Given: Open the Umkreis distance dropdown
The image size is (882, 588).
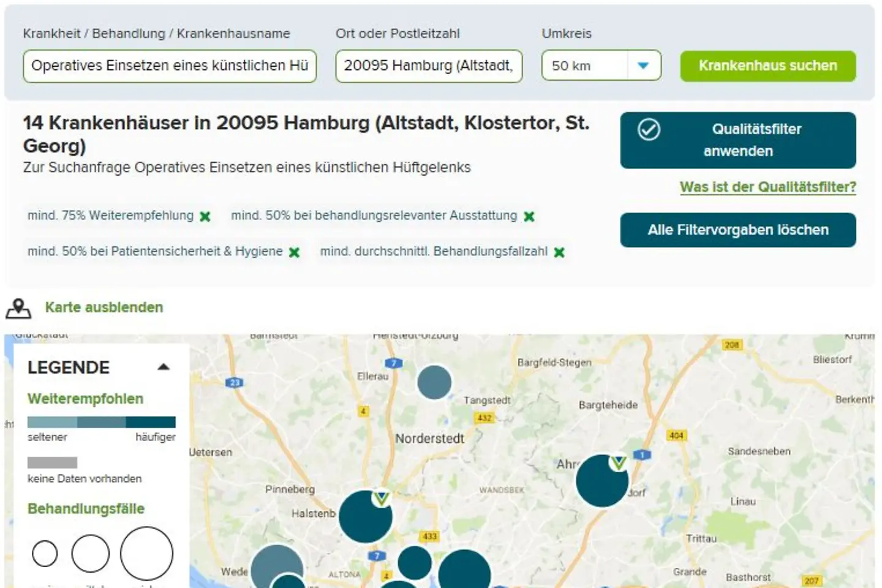Looking at the screenshot, I should tap(643, 66).
